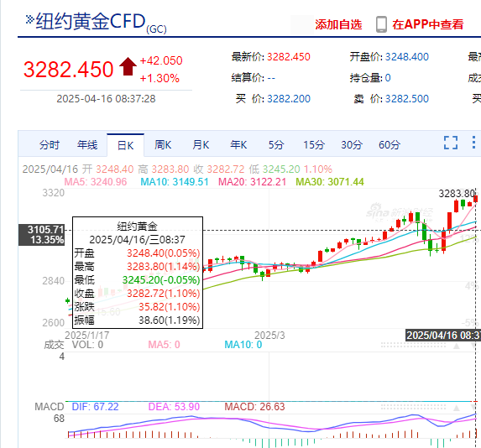The width and height of the screenshot is (481, 448).
Task: Click the large price 3282.450
Action: click(68, 70)
